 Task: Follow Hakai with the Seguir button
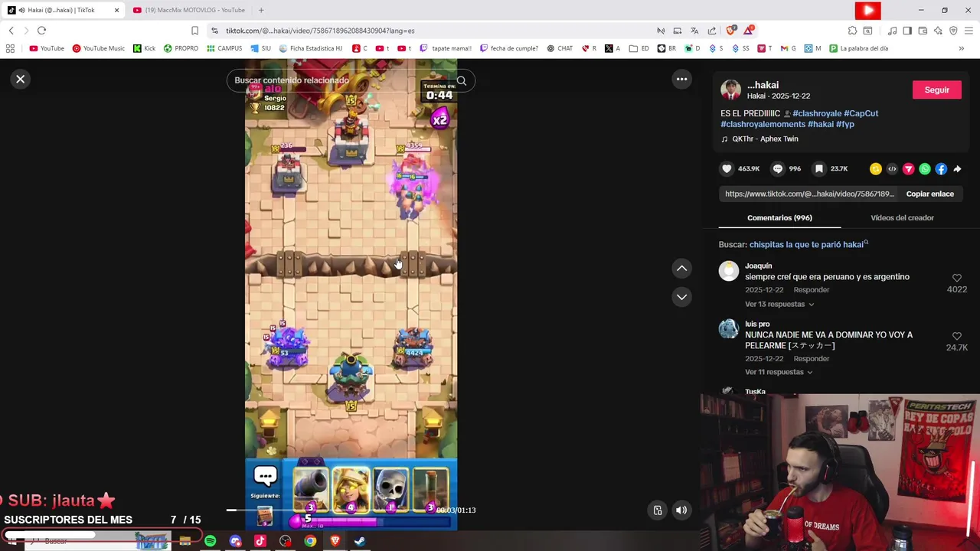click(x=936, y=90)
